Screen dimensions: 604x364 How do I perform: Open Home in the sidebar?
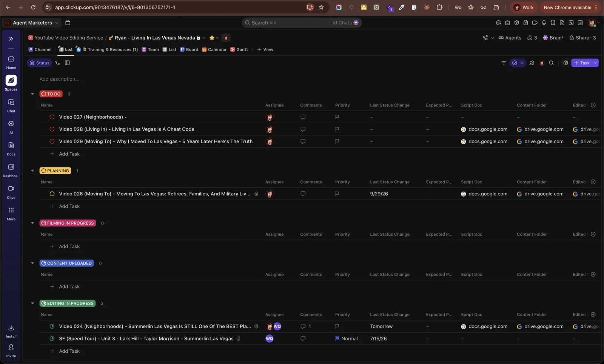(11, 62)
